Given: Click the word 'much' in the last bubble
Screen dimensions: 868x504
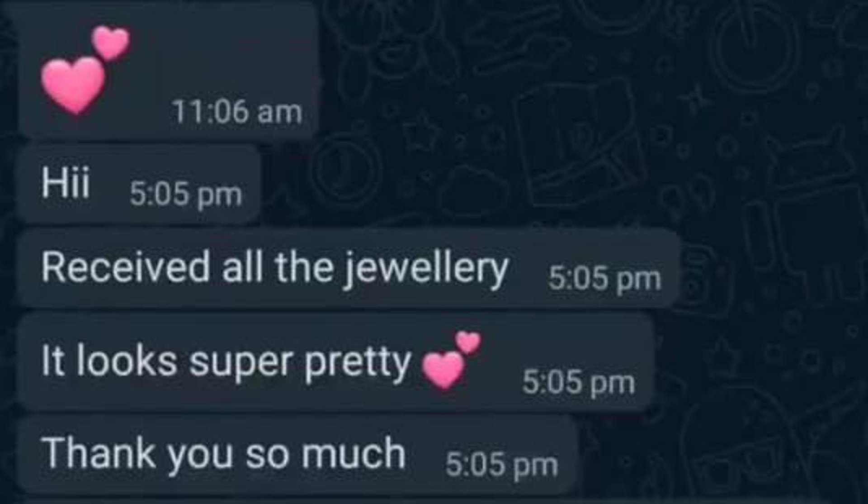Looking at the screenshot, I should pos(354,452).
